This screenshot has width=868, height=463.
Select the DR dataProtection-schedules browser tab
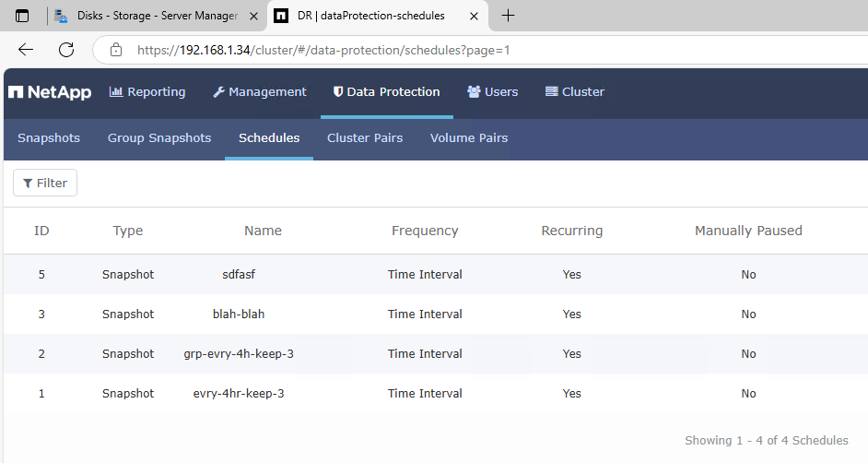pos(371,16)
